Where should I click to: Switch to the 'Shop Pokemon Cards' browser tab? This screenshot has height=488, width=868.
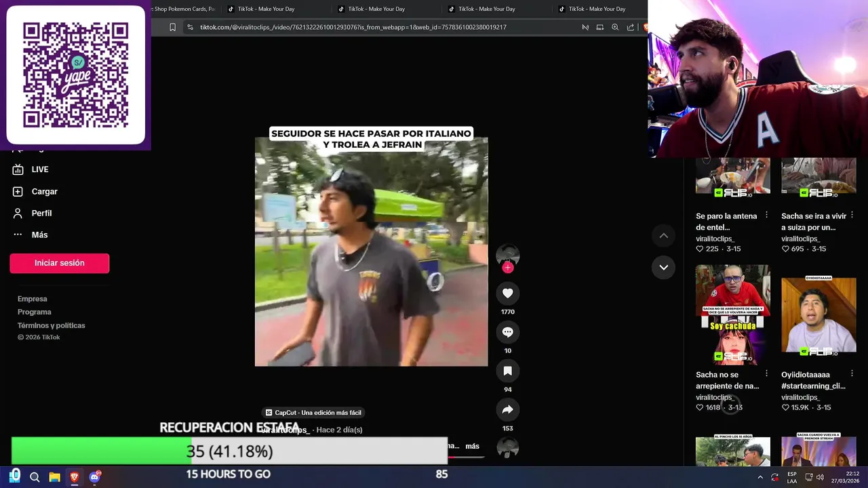tap(183, 9)
